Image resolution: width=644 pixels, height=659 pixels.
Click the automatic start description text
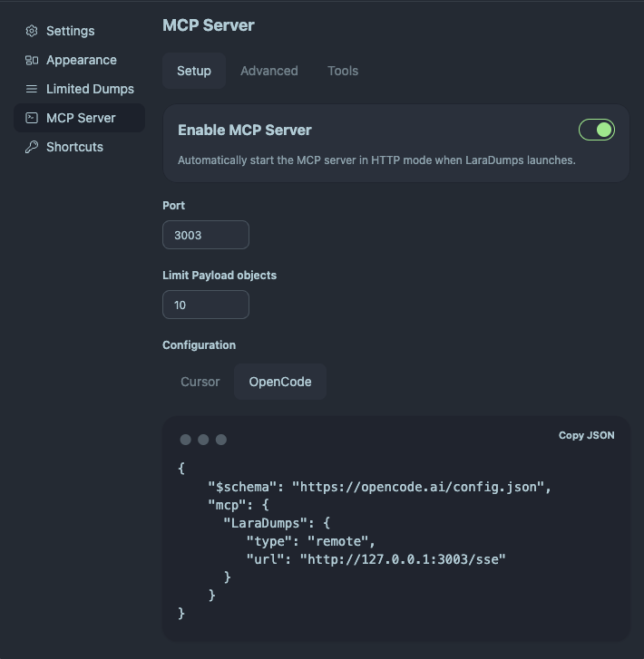(x=376, y=160)
